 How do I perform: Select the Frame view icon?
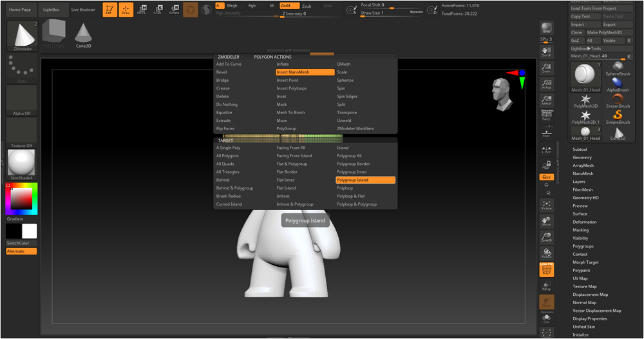pos(547,205)
